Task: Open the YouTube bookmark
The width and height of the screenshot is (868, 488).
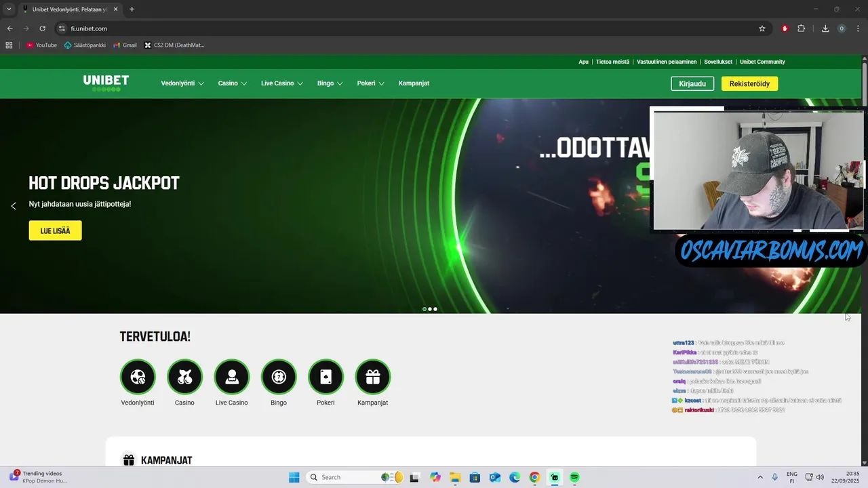Action: [41, 45]
